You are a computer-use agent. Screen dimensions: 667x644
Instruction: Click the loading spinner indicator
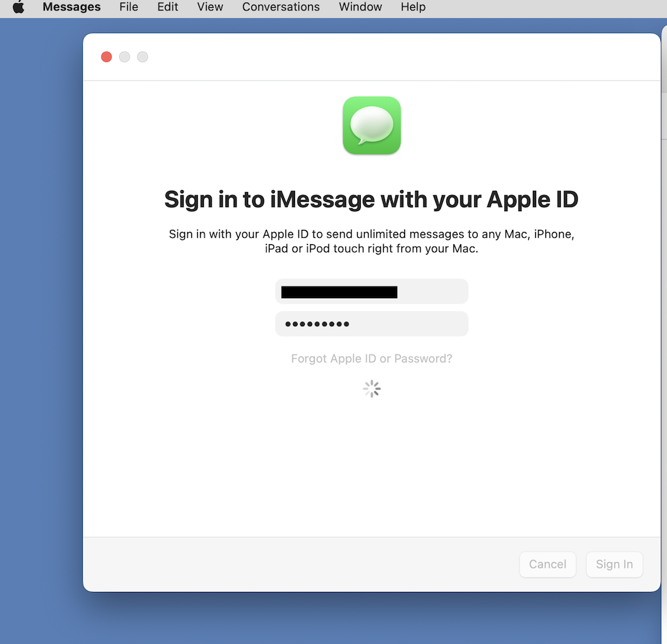click(372, 389)
